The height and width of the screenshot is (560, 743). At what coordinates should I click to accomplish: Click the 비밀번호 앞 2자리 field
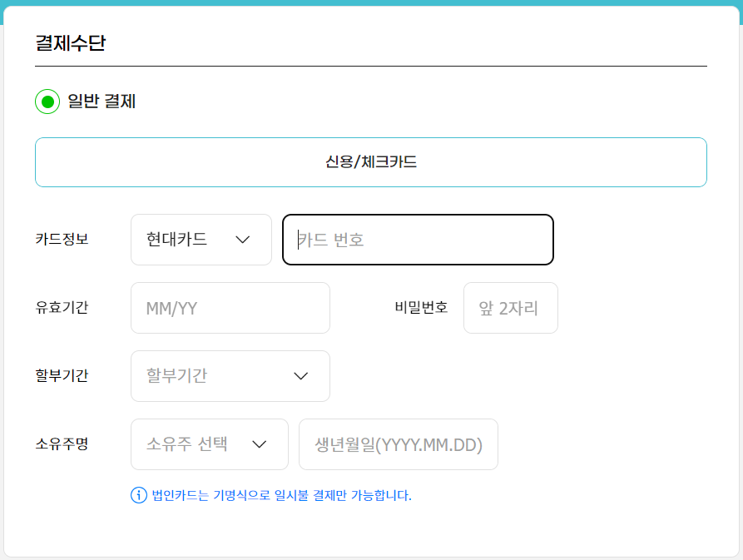pos(510,308)
